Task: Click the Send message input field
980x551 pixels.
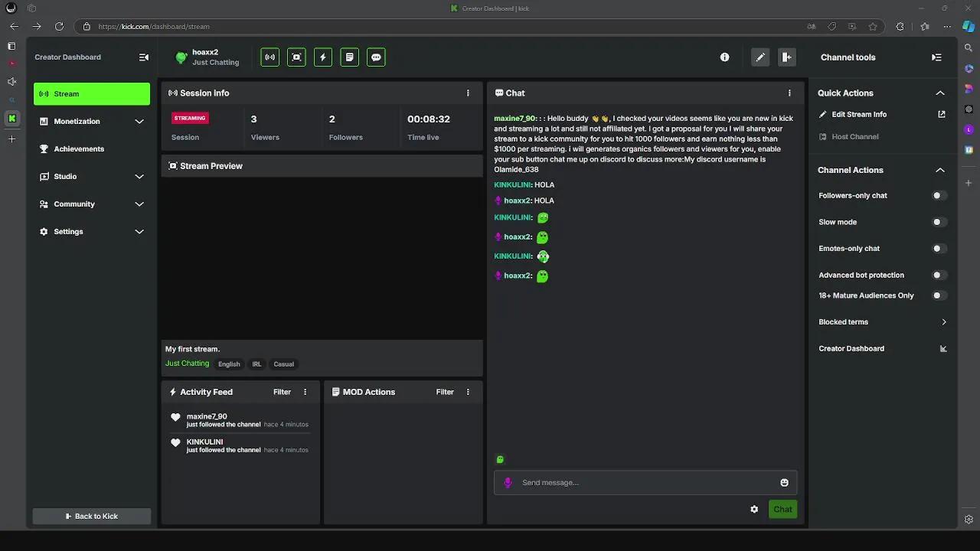Action: click(643, 482)
